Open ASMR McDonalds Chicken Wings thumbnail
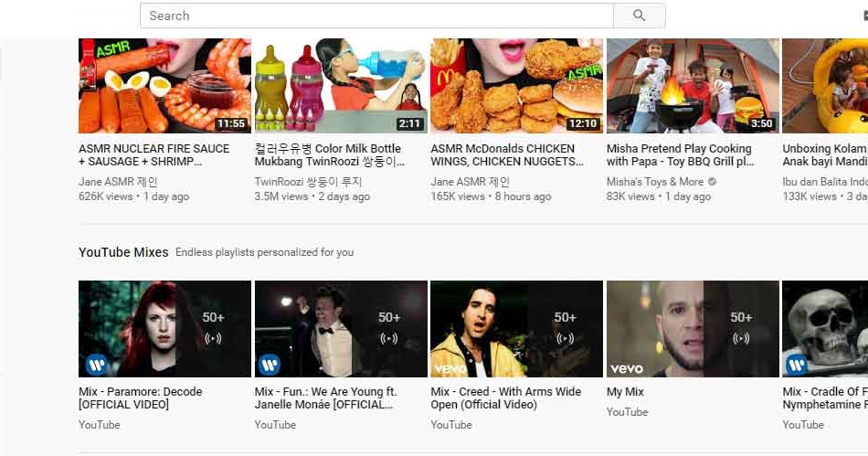 point(516,86)
